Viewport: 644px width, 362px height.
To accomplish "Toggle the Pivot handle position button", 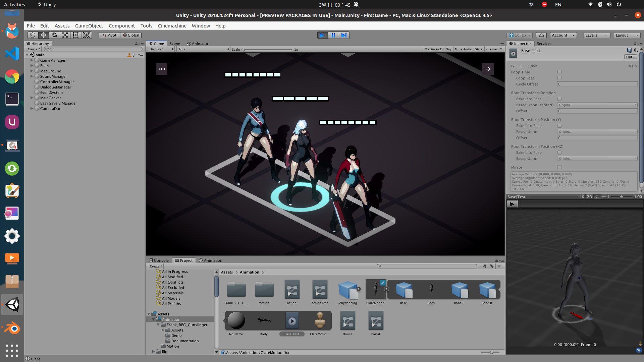I will pos(109,35).
